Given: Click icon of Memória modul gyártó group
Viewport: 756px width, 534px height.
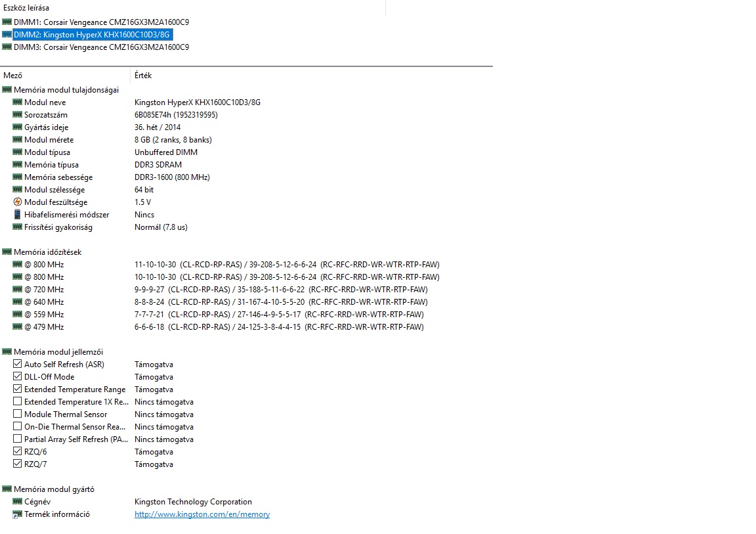Looking at the screenshot, I should [7, 489].
